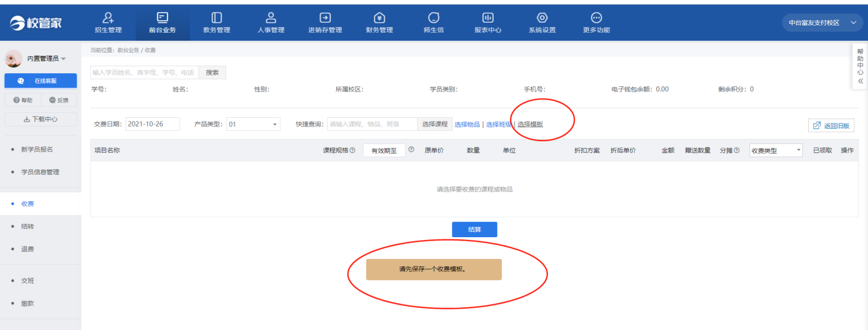Expand 内置管理员 user menu

tap(47, 59)
